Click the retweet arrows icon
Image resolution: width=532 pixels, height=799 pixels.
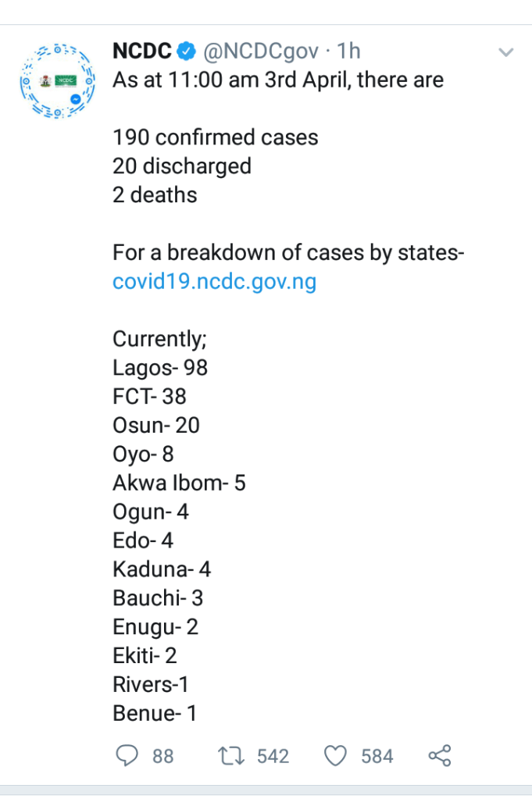[231, 755]
